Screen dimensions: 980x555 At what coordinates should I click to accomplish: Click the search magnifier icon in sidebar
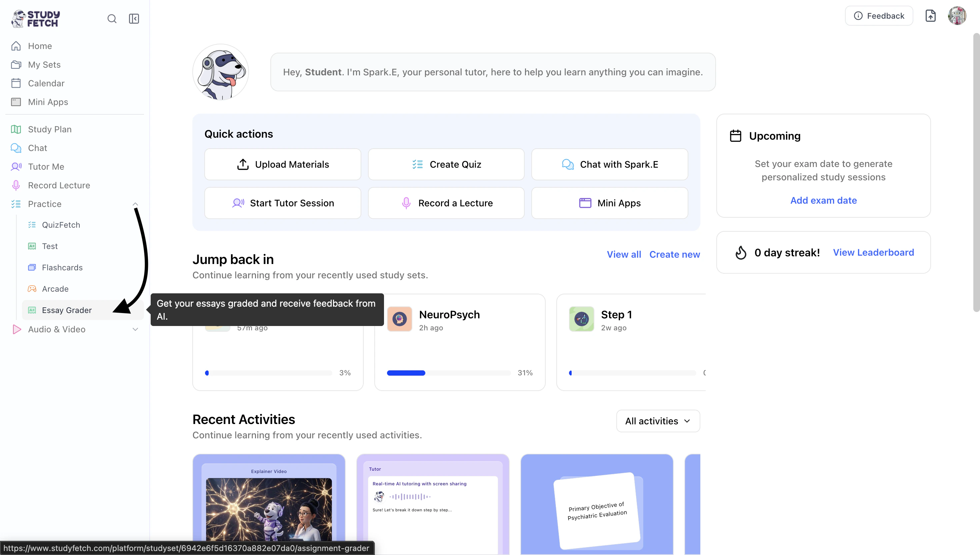(x=112, y=19)
